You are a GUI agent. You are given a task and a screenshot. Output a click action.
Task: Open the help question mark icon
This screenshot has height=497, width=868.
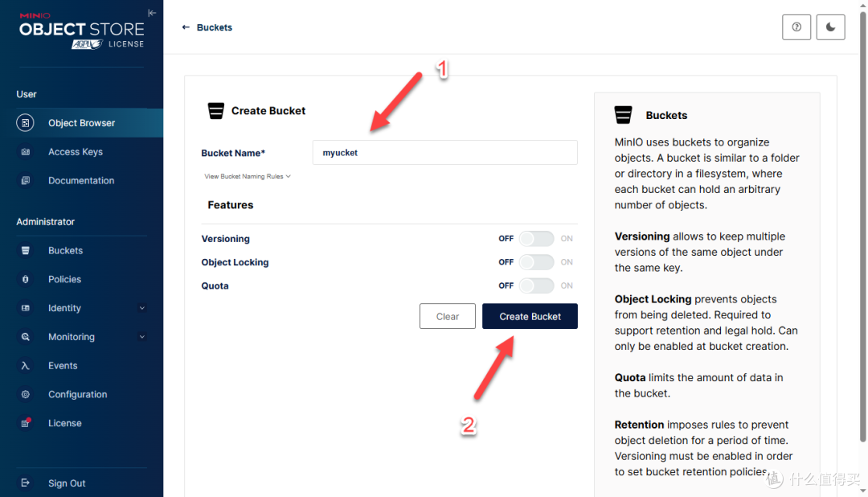click(x=796, y=27)
